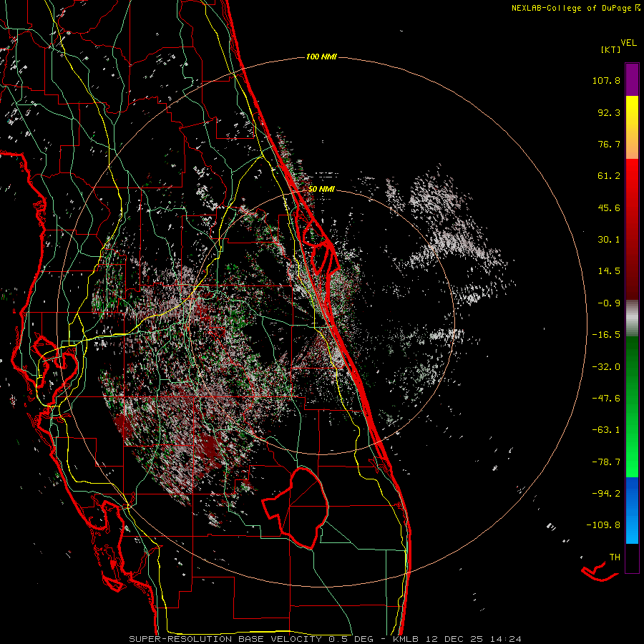Click the VEL legend title

click(628, 43)
